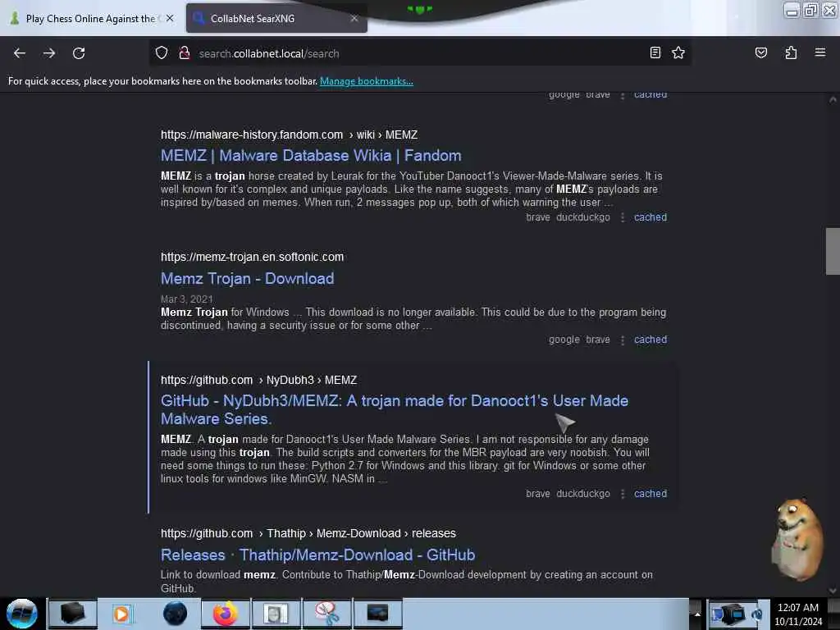Image resolution: width=840 pixels, height=630 pixels.
Task: Click the scrollbar up arrow
Action: 833,99
